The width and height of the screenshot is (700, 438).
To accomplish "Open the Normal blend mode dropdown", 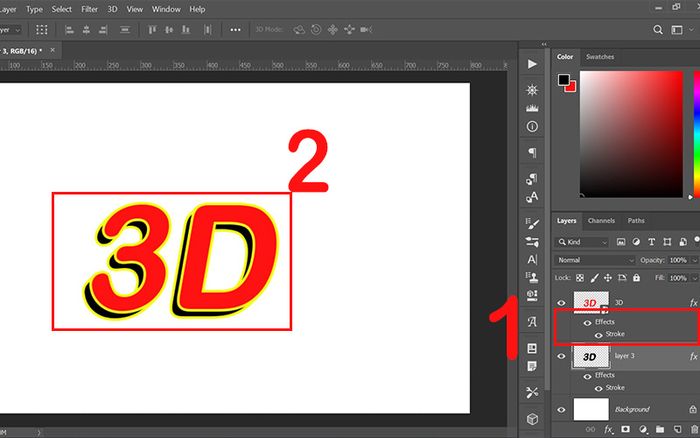I will click(x=595, y=260).
